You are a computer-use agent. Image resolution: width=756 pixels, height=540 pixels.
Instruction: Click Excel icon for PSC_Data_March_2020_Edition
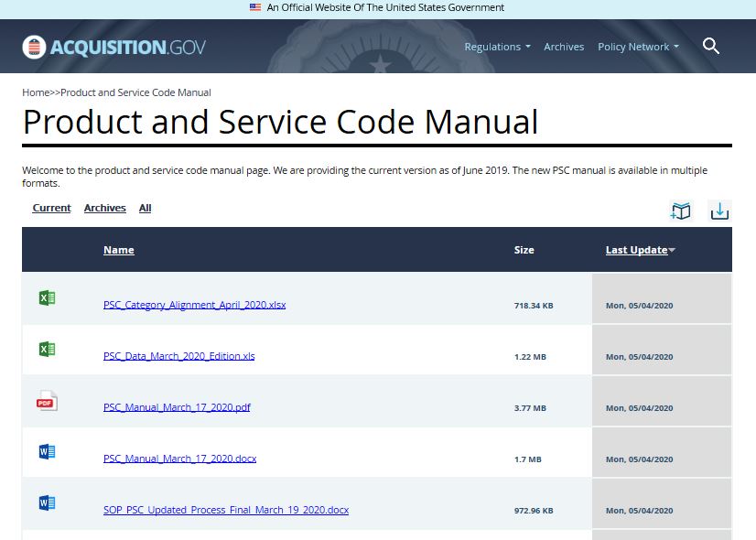[48, 349]
